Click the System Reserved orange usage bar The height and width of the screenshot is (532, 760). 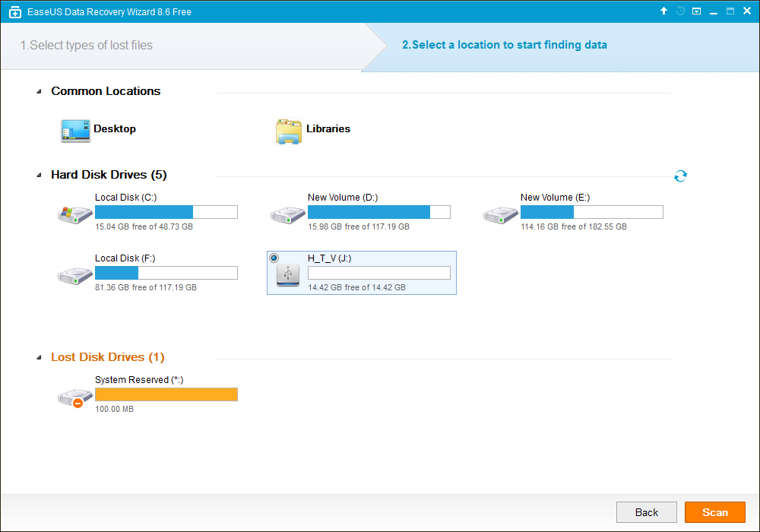click(x=166, y=394)
